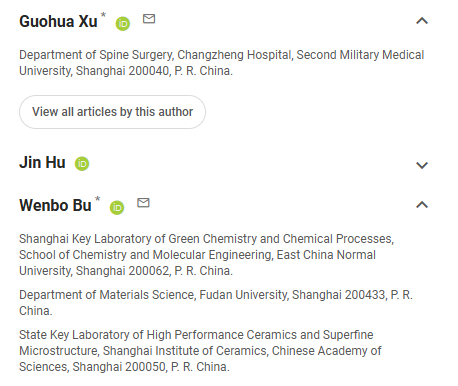Open Wenbo Bu's green ORCID icon

(x=117, y=208)
